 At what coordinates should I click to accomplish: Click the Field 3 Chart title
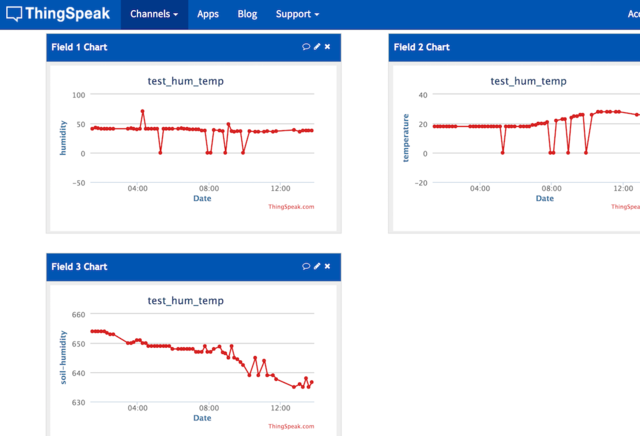point(79,267)
